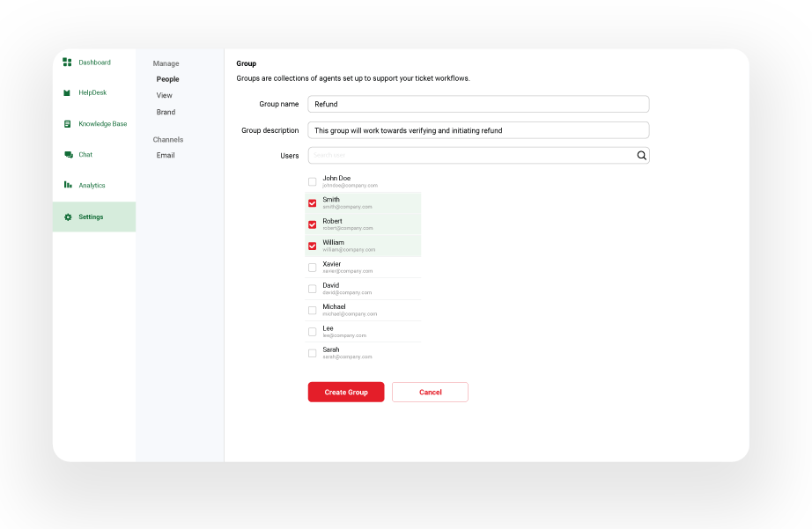Open the People section under Manage
812x529 pixels.
[167, 79]
